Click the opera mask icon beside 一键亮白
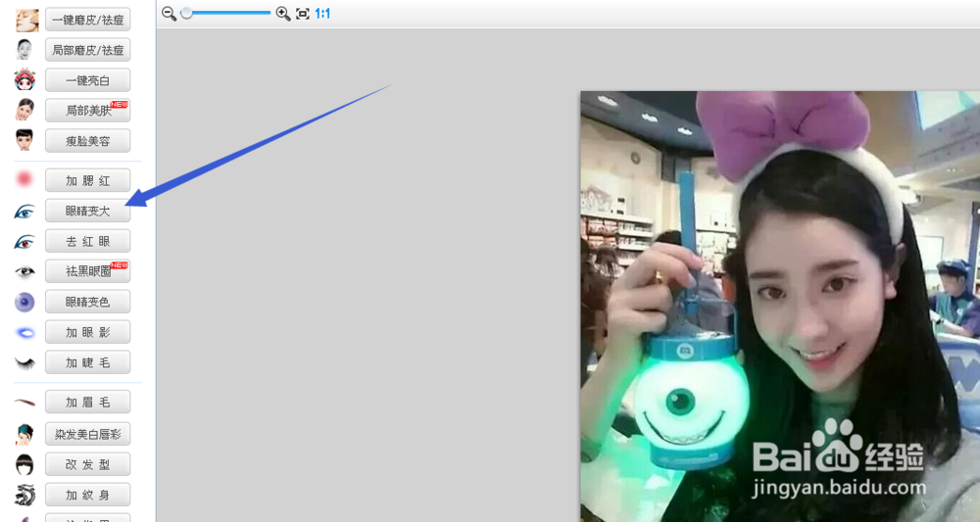The height and width of the screenshot is (522, 980). [x=25, y=79]
